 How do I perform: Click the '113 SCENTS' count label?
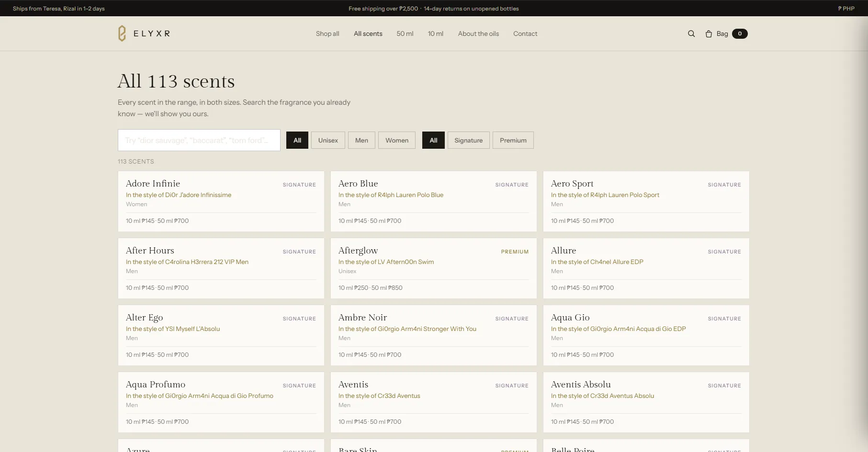136,162
